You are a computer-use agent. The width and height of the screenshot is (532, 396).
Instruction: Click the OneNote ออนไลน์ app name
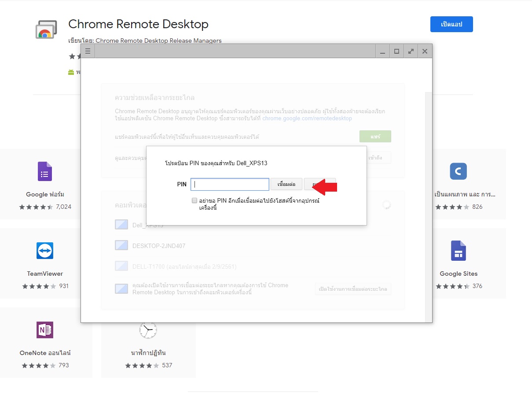(x=45, y=353)
